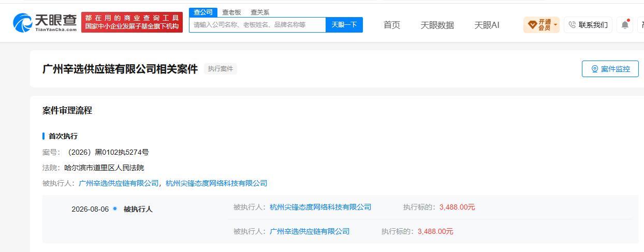Open 广州辛选供应链有限公司 link in the timeline row
This screenshot has height=252, width=644.
(x=310, y=231)
